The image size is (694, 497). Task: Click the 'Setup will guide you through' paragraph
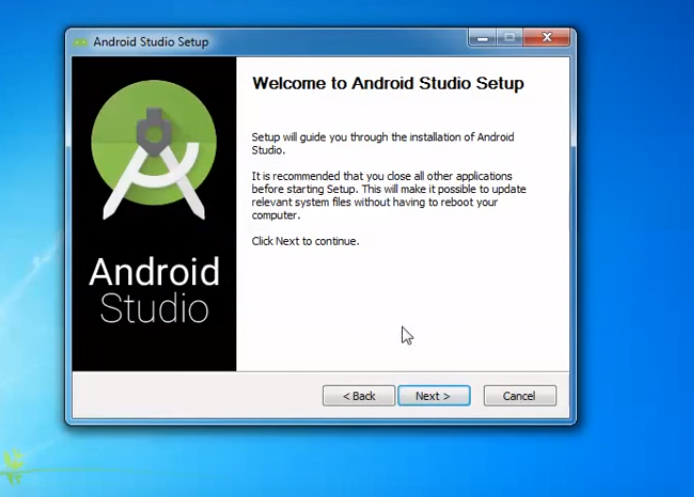tap(383, 143)
